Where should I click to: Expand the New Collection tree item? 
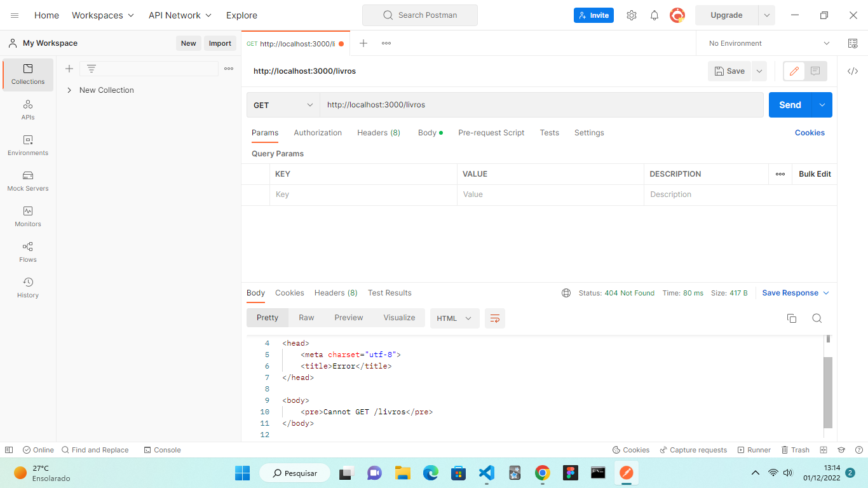[69, 90]
